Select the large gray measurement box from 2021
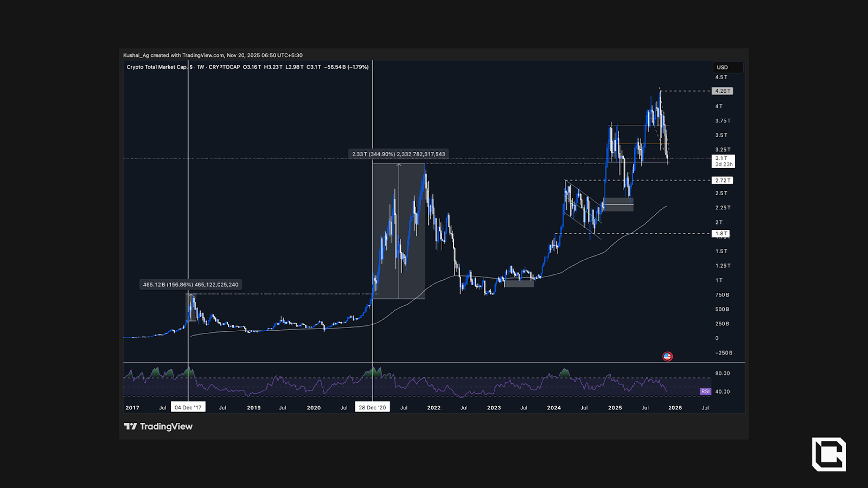 (x=399, y=231)
